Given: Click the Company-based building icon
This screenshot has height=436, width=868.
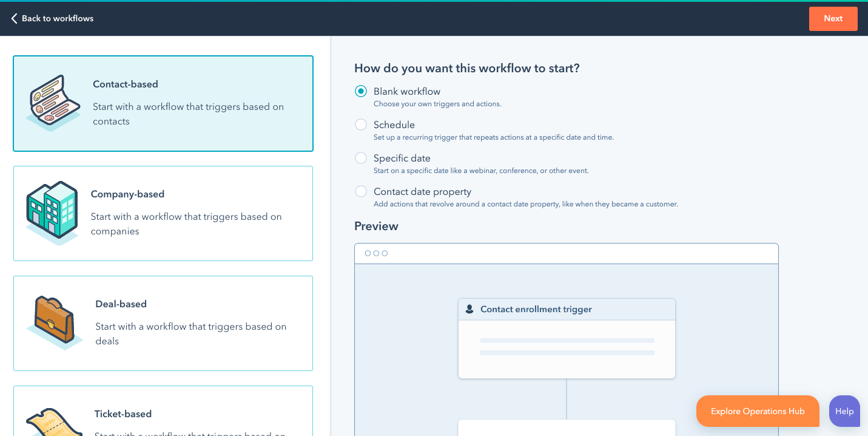Looking at the screenshot, I should [x=52, y=213].
